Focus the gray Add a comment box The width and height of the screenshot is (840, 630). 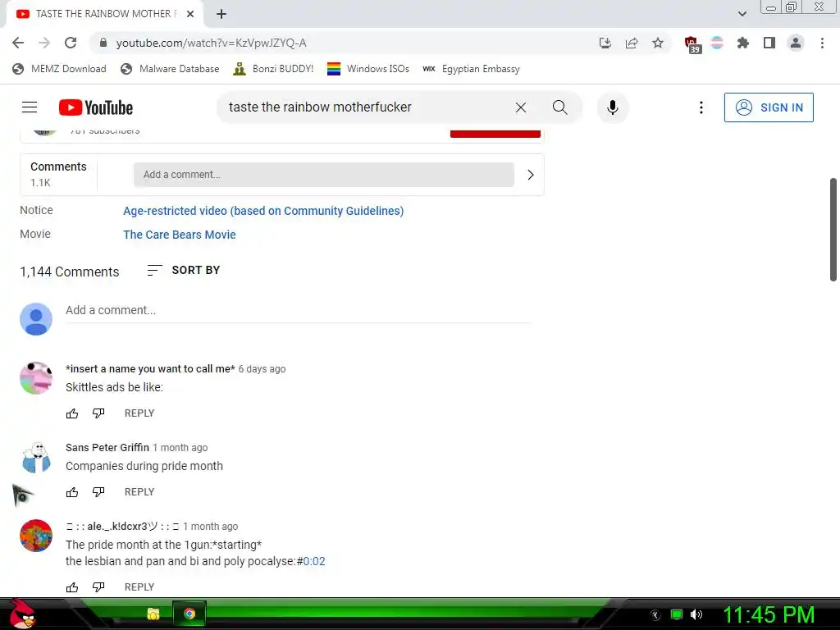click(323, 175)
